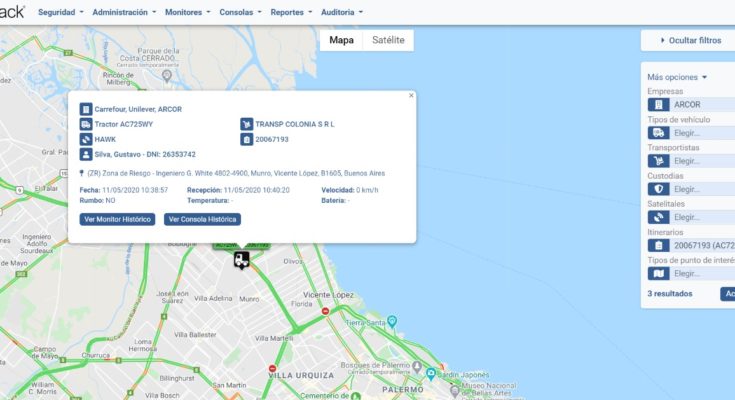The width and height of the screenshot is (735, 400).
Task: Open the Auditoría menu
Action: pos(342,12)
